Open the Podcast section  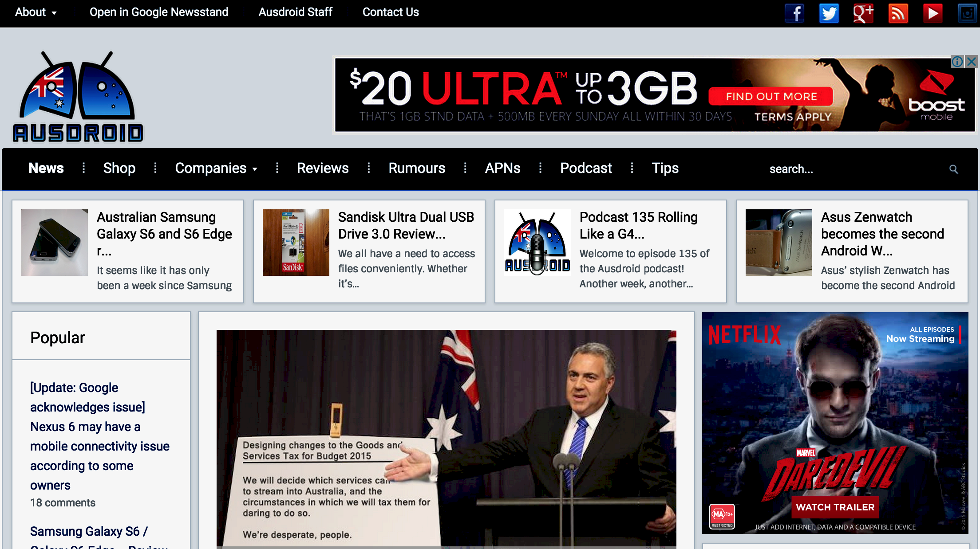(586, 168)
